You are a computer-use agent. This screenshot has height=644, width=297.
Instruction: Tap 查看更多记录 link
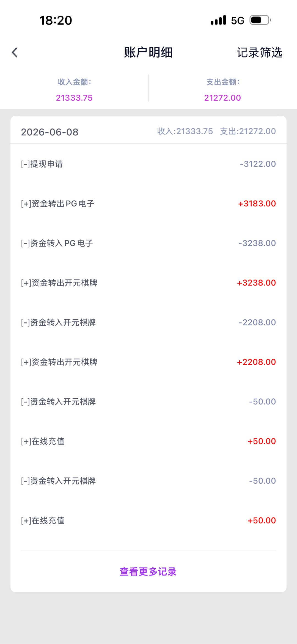(x=148, y=572)
